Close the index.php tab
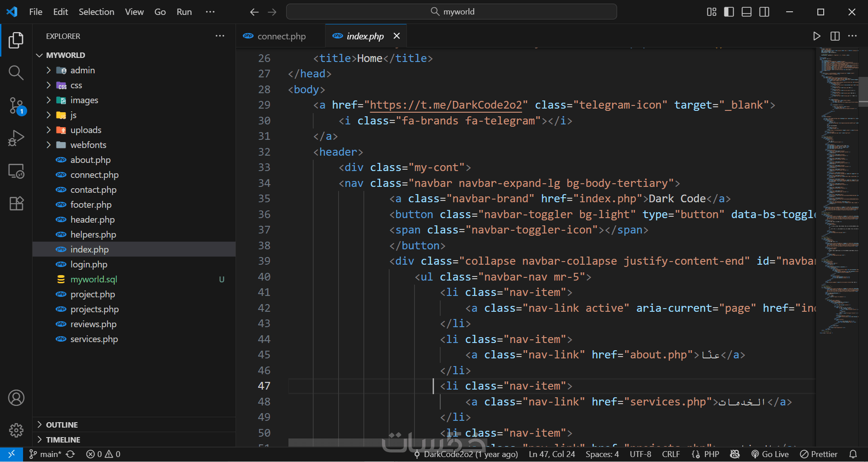The height and width of the screenshot is (462, 868). click(x=396, y=36)
